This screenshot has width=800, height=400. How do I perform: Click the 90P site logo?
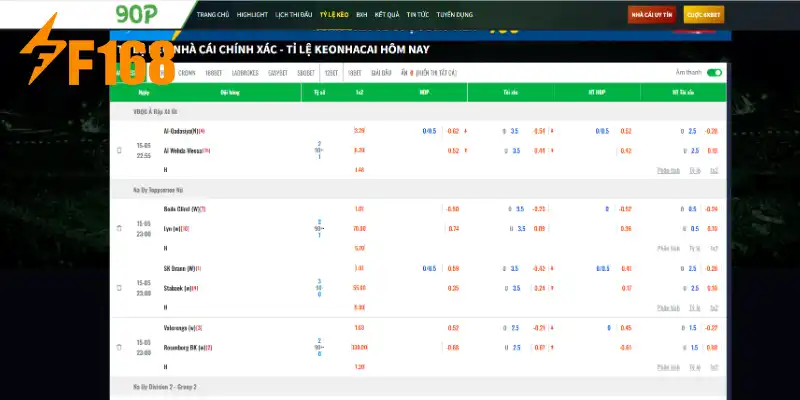pos(136,14)
